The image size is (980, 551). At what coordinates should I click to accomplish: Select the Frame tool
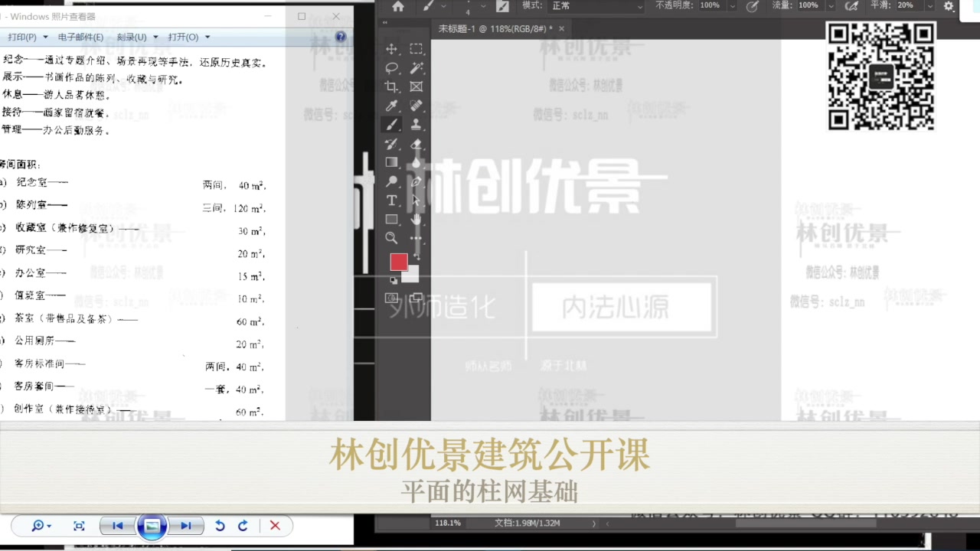(416, 86)
